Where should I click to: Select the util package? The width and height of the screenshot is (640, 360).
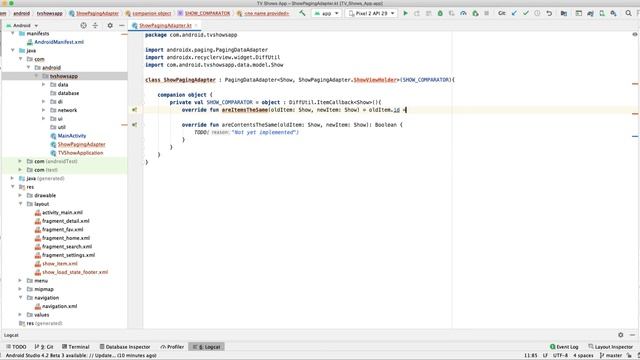pyautogui.click(x=61, y=127)
